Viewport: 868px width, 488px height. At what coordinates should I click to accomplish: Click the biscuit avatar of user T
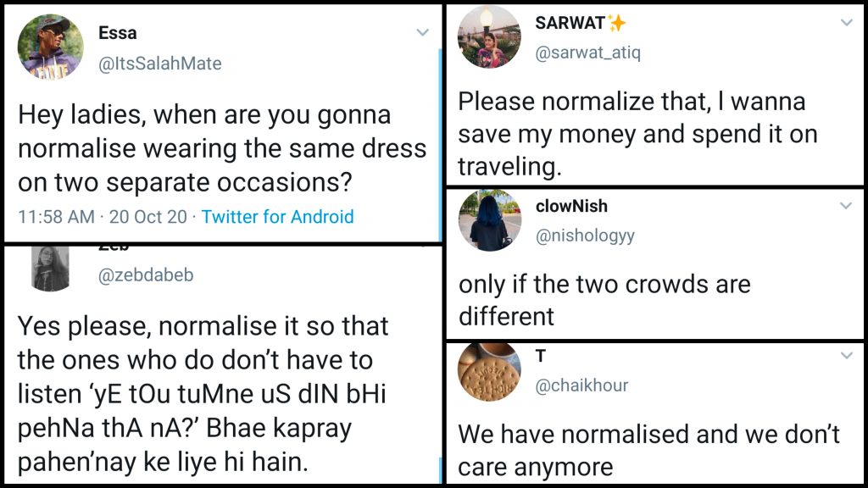click(489, 370)
